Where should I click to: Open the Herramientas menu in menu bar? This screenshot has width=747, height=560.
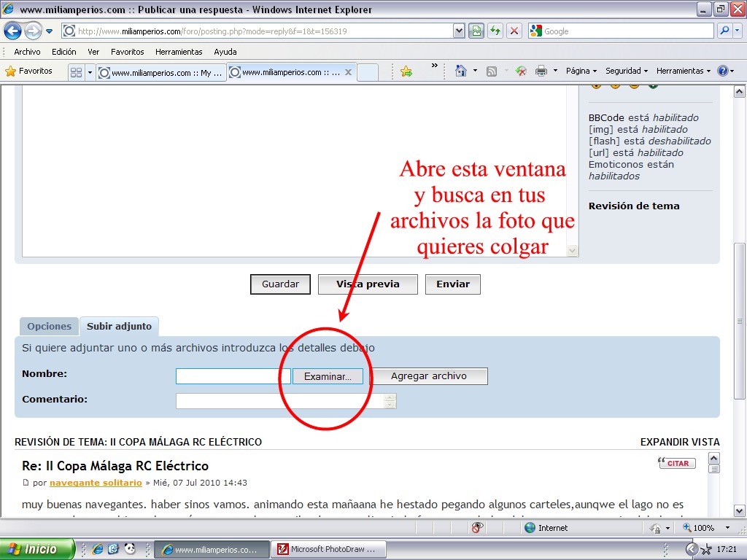pyautogui.click(x=178, y=52)
